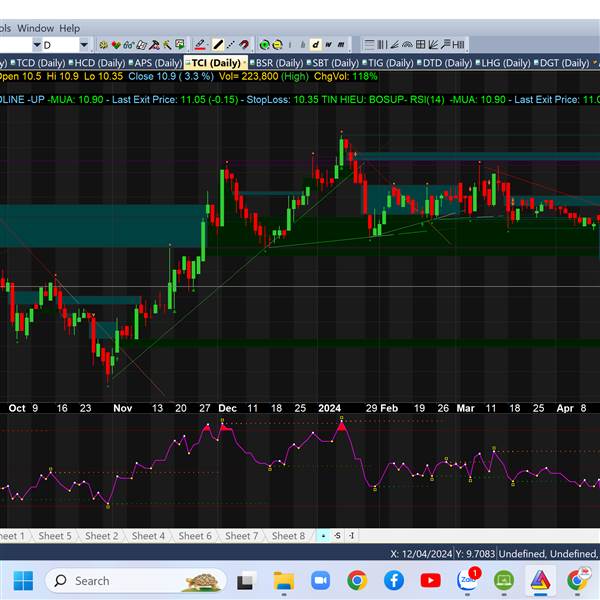Open the line color dropdown next to red pencil
This screenshot has height=600, width=600.
point(207,45)
